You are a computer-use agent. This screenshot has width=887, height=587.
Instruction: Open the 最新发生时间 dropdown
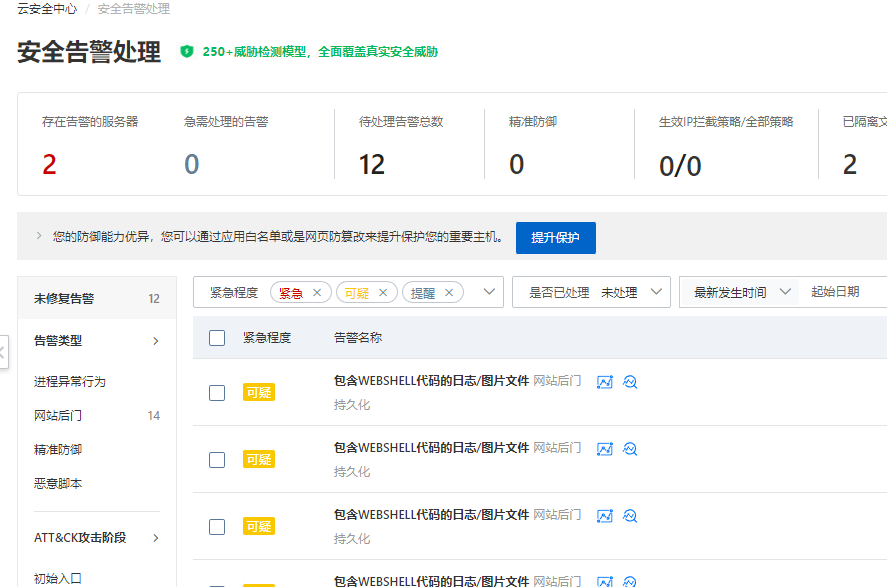pos(742,292)
